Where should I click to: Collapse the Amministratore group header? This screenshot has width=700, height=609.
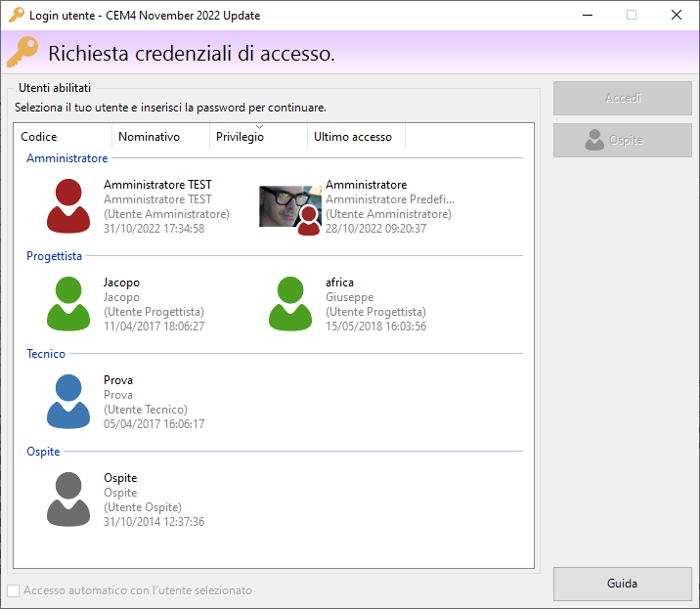[66, 158]
